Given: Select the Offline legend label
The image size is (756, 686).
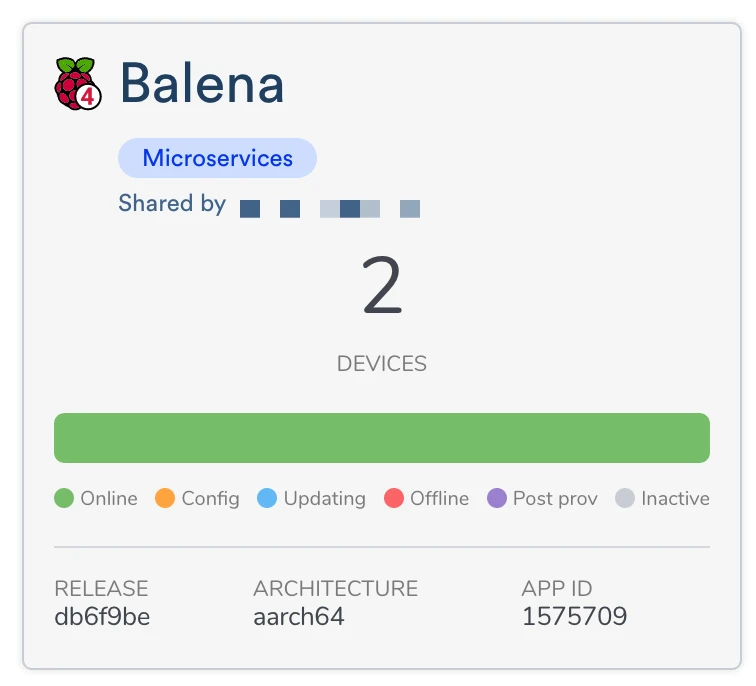Looking at the screenshot, I should (439, 498).
